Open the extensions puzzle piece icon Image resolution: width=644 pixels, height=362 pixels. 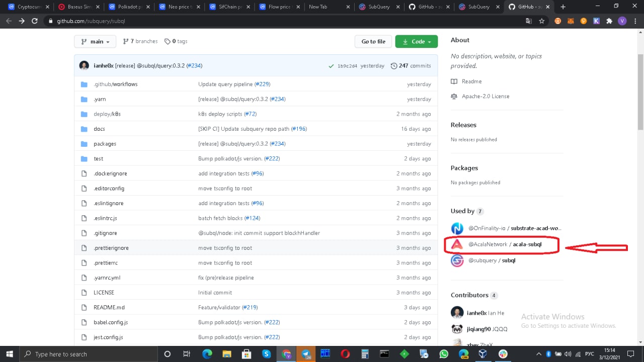[609, 21]
